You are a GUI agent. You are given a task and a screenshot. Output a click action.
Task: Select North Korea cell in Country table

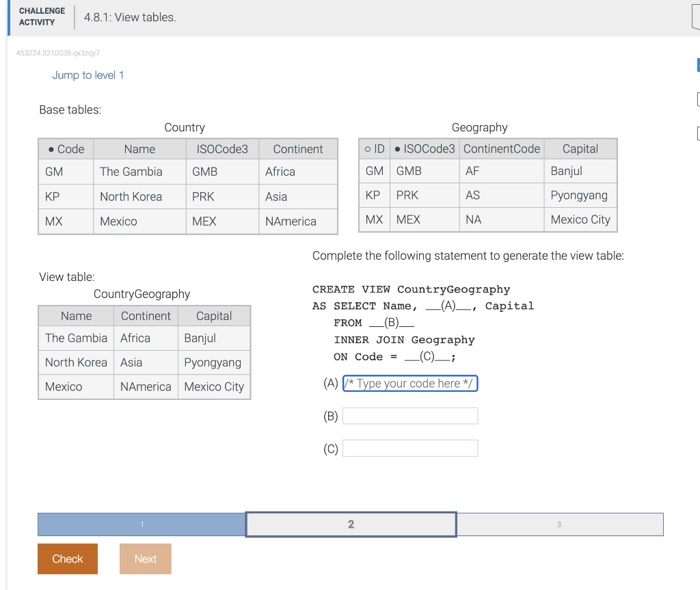[139, 196]
